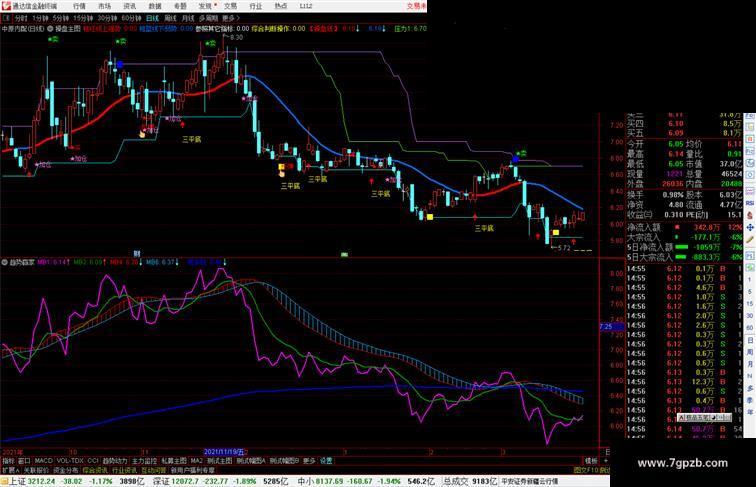The width and height of the screenshot is (756, 487).
Task: Click the 净流入额 row in the quote panel
Action: pos(685,227)
